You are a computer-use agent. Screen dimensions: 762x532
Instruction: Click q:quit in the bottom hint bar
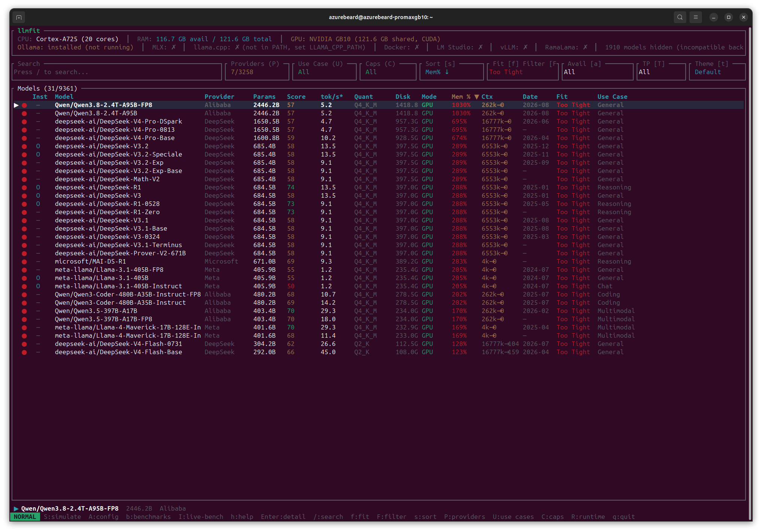tap(624, 517)
